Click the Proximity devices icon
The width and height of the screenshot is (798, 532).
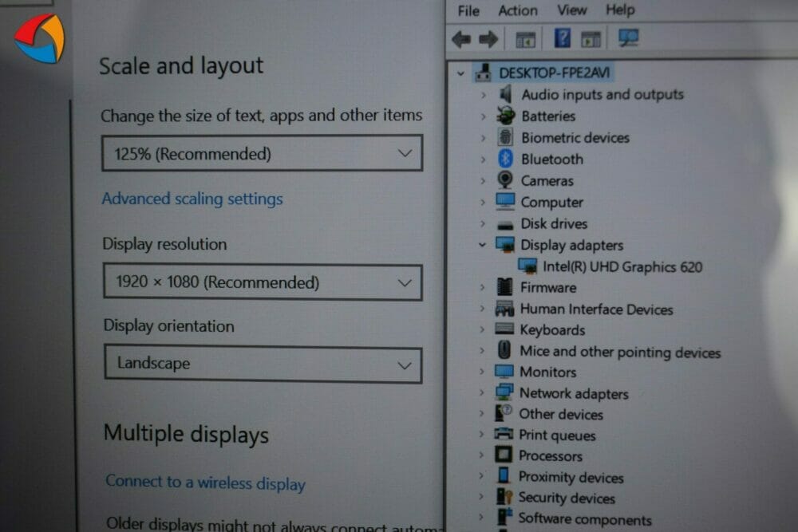(504, 476)
